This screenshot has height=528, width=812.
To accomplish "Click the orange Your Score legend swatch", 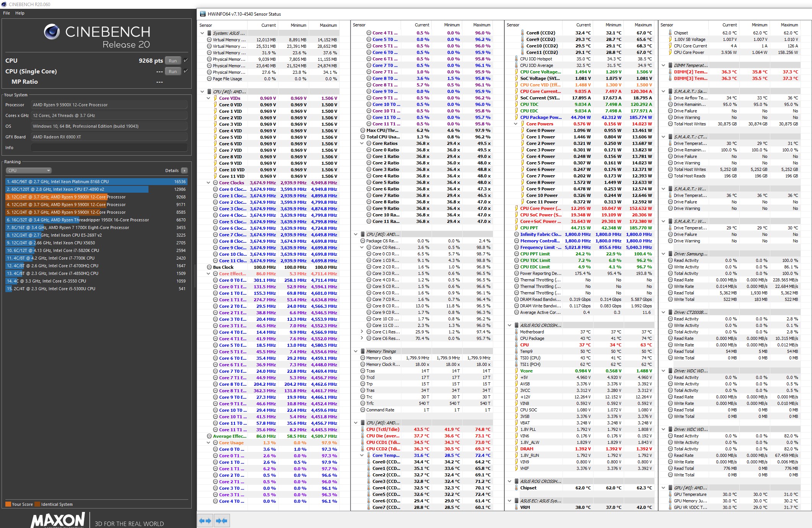I will [x=8, y=504].
